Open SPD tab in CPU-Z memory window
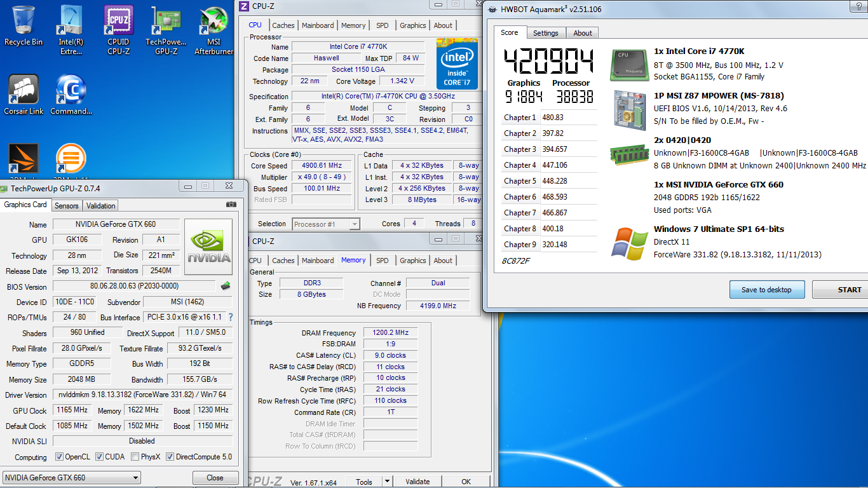Screen dimensions: 868x488 pyautogui.click(x=383, y=261)
